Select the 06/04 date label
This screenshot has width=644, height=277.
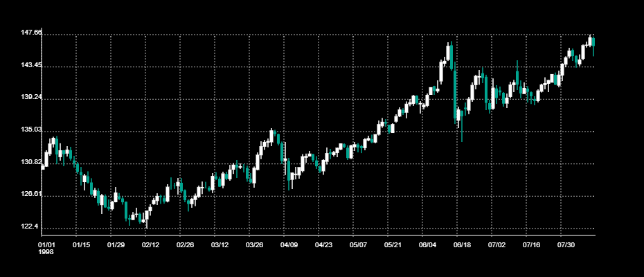[427, 245]
